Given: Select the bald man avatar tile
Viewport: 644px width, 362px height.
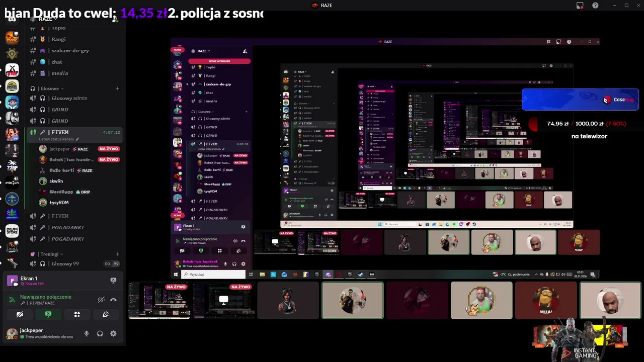Looking at the screenshot, I should tap(610, 301).
